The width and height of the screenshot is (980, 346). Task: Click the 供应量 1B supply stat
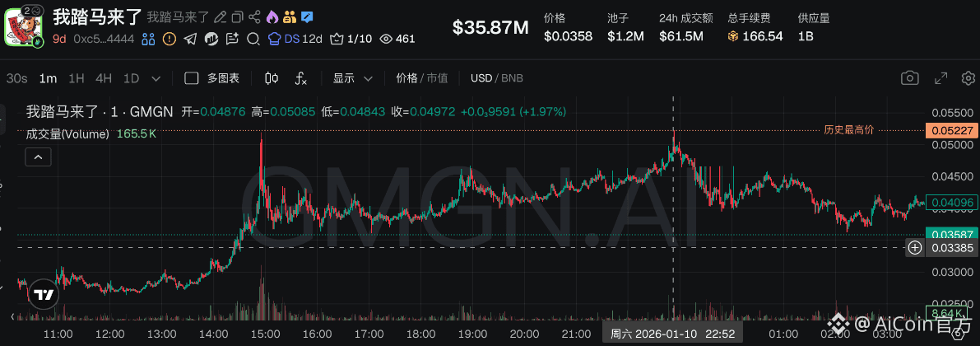click(814, 27)
